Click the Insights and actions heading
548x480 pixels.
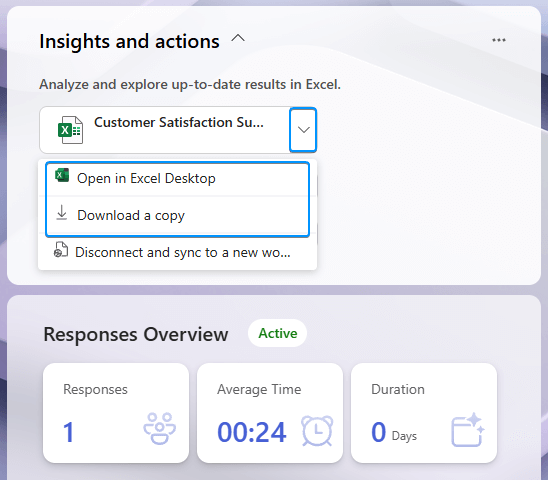coord(129,42)
